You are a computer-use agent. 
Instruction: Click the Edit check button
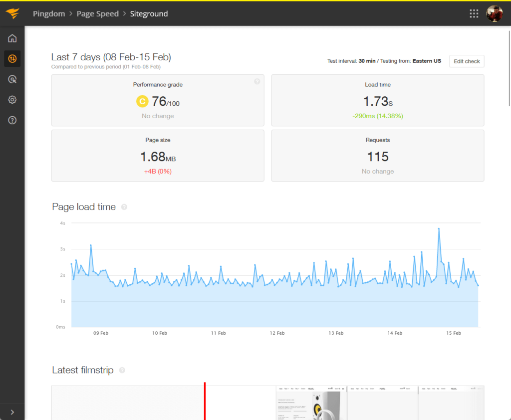[x=467, y=61]
